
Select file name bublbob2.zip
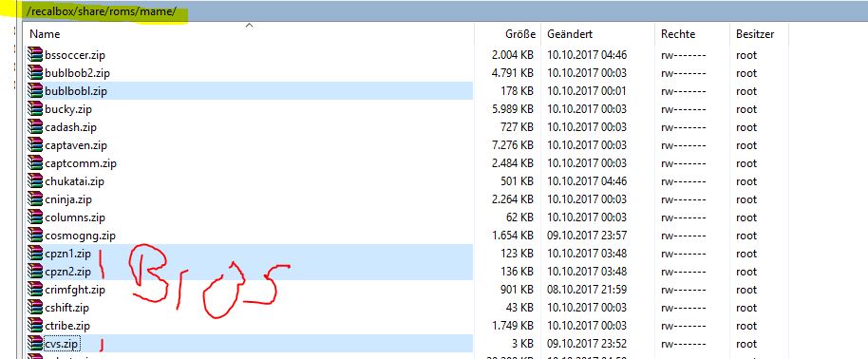78,72
